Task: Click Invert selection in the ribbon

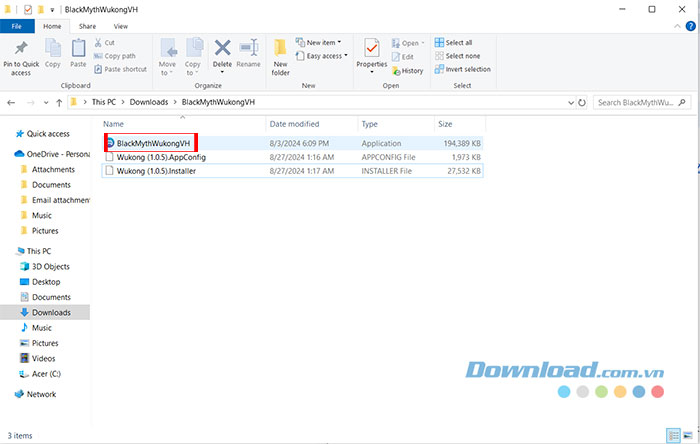Action: [462, 69]
